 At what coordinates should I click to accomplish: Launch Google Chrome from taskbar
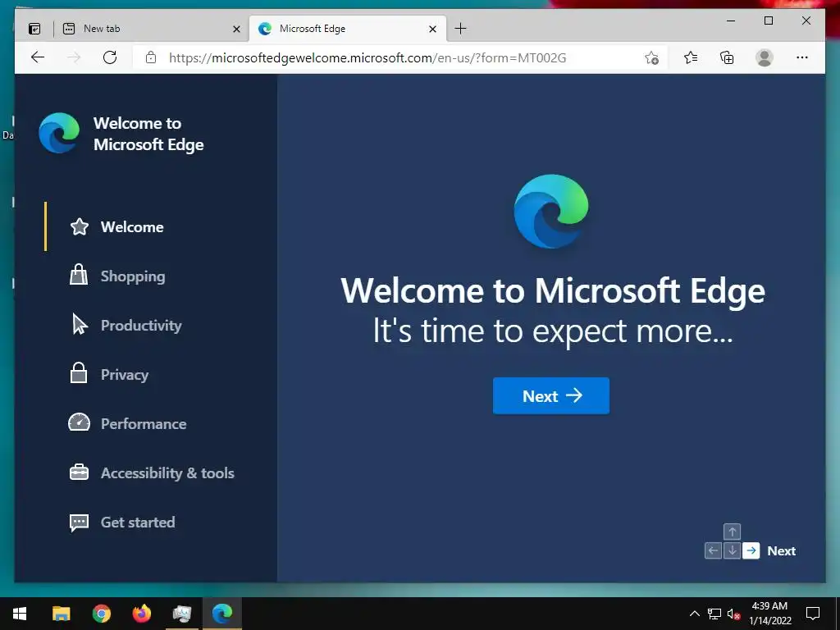[101, 614]
